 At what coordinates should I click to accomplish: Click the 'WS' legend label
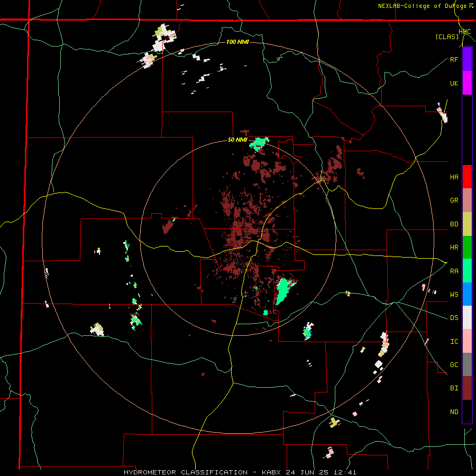click(x=454, y=295)
